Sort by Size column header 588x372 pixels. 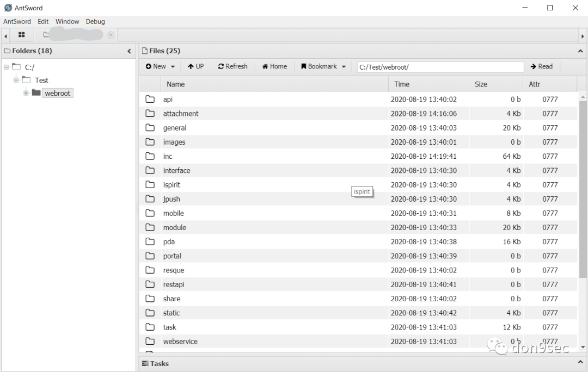[x=496, y=84]
